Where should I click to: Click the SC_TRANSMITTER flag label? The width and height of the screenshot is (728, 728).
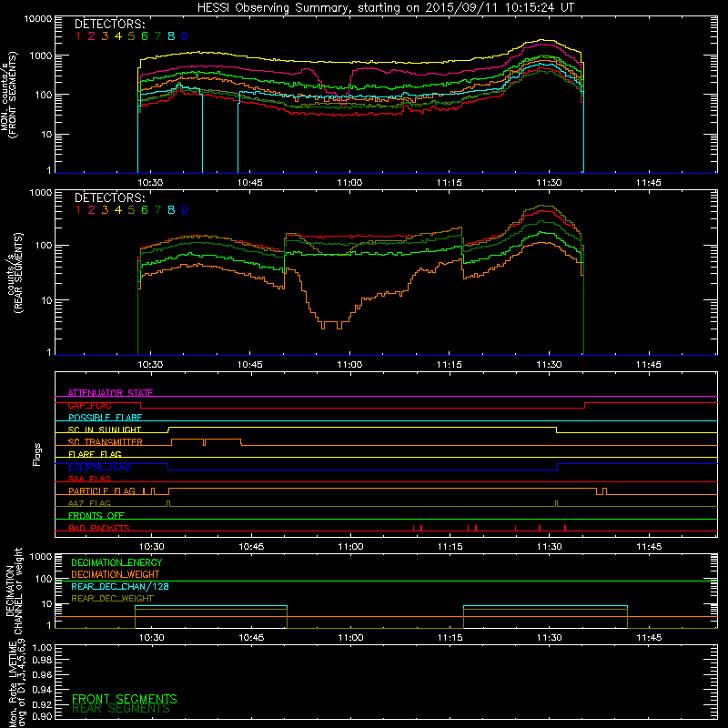tap(106, 442)
